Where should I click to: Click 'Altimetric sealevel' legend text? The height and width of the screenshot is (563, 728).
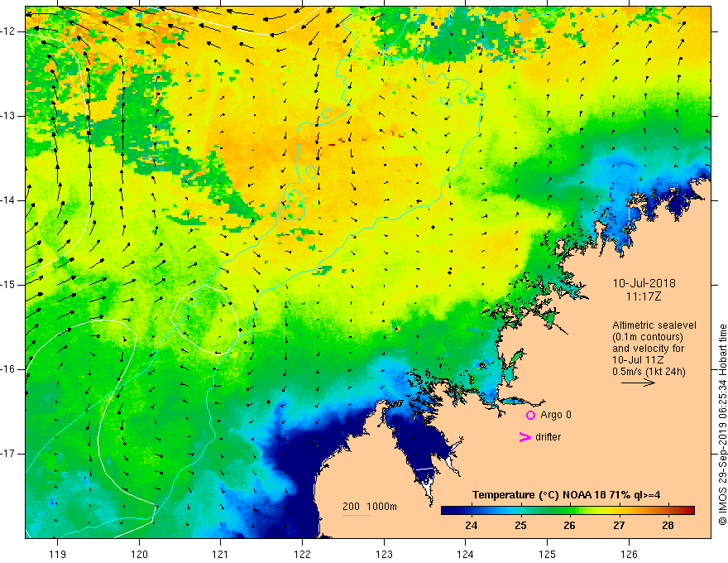coord(654,325)
